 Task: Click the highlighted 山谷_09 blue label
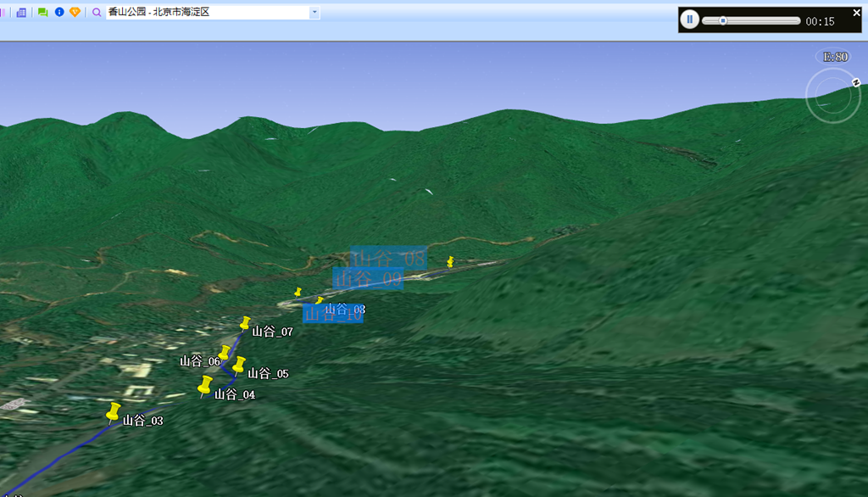coord(368,279)
